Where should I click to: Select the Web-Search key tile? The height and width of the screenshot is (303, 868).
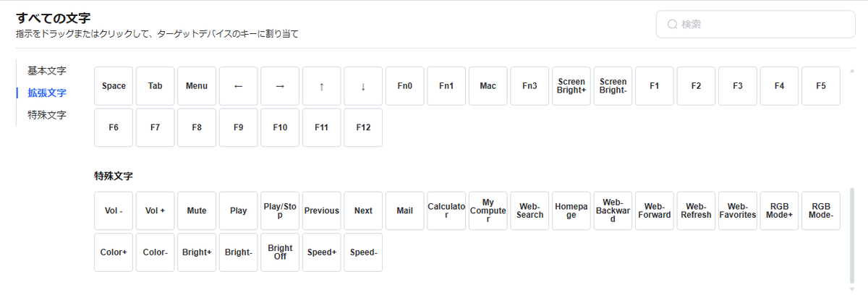coord(529,210)
